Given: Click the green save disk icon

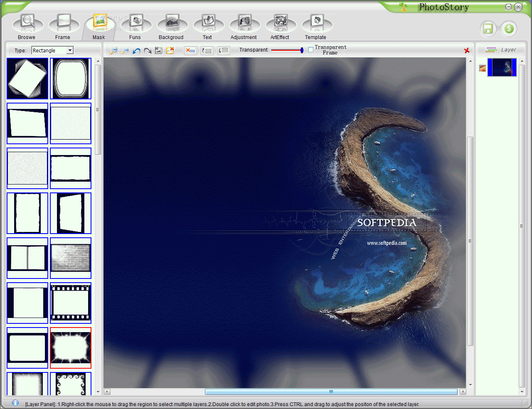Looking at the screenshot, I should click(488, 29).
